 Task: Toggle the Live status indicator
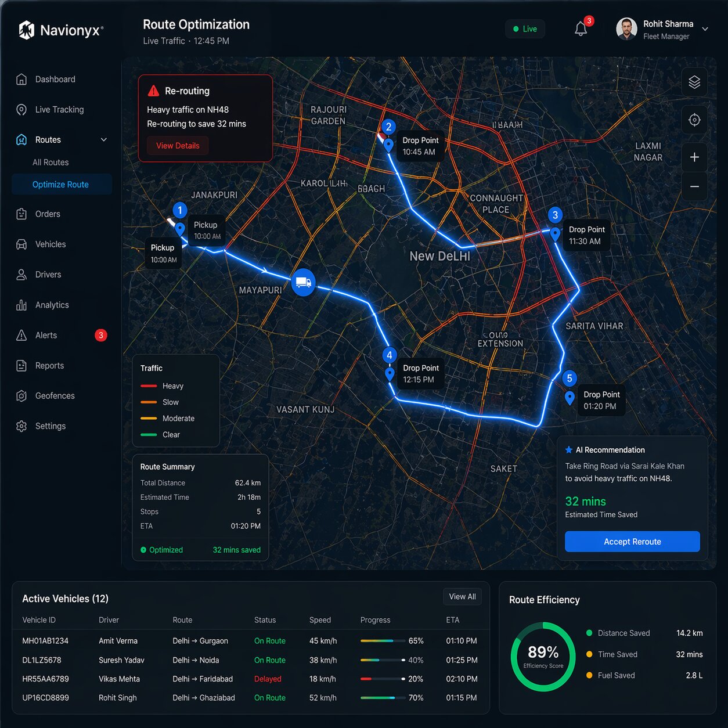click(525, 28)
